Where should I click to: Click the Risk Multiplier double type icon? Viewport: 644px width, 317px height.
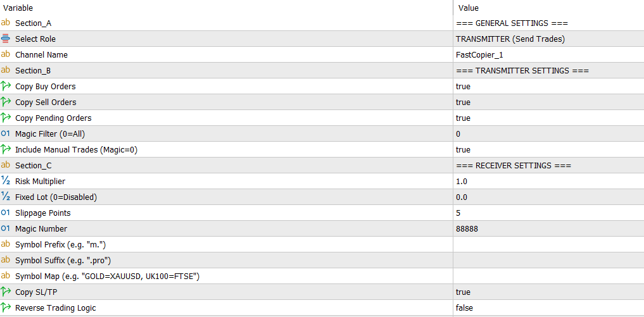[x=6, y=182]
